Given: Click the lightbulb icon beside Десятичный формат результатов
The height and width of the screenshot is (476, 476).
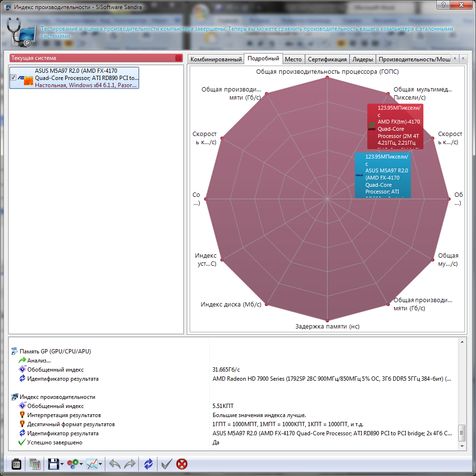Looking at the screenshot, I should [x=22, y=424].
